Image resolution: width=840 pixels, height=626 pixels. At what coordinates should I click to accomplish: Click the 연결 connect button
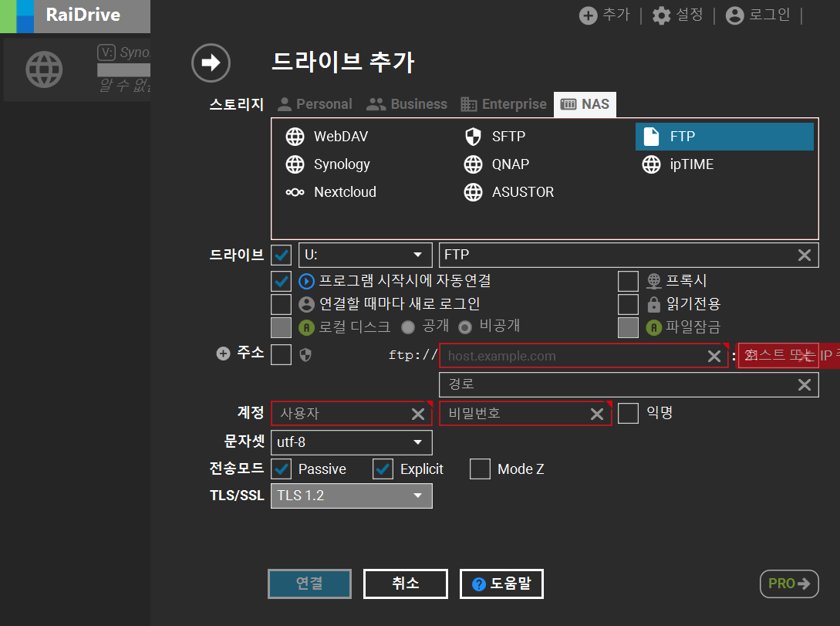point(309,584)
